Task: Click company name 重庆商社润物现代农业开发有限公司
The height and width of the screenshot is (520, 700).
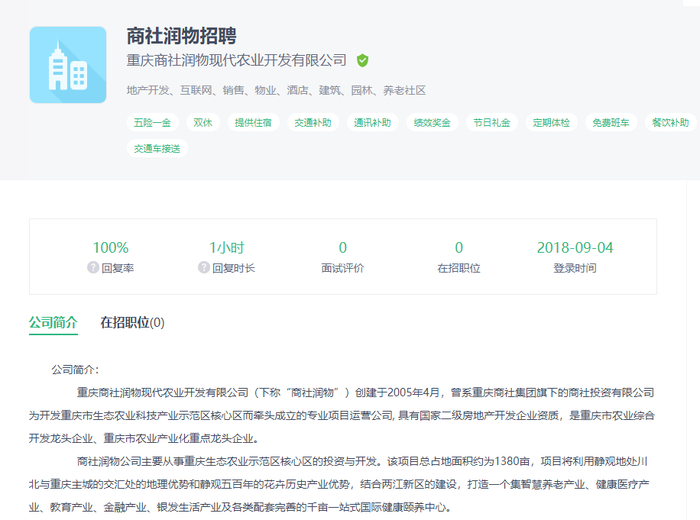Action: pos(237,60)
